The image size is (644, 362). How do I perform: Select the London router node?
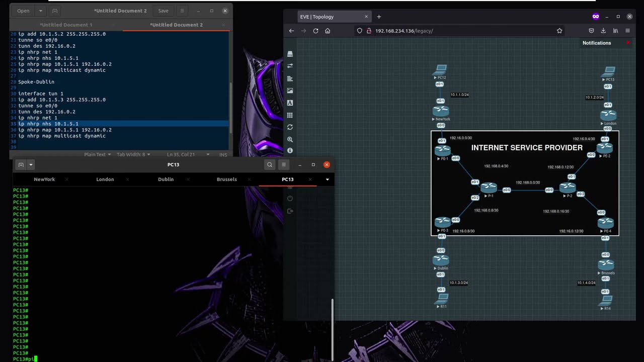pos(608,115)
